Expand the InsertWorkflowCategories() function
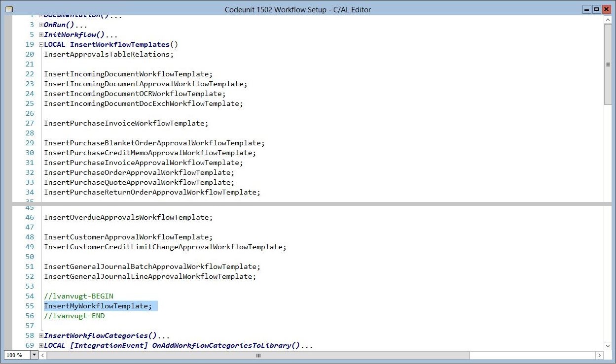 41,335
